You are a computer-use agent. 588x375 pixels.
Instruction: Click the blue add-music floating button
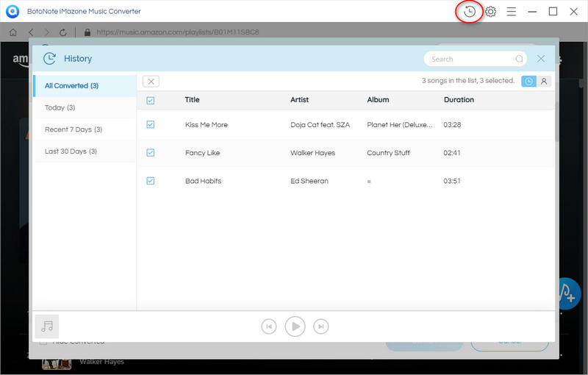tap(567, 293)
